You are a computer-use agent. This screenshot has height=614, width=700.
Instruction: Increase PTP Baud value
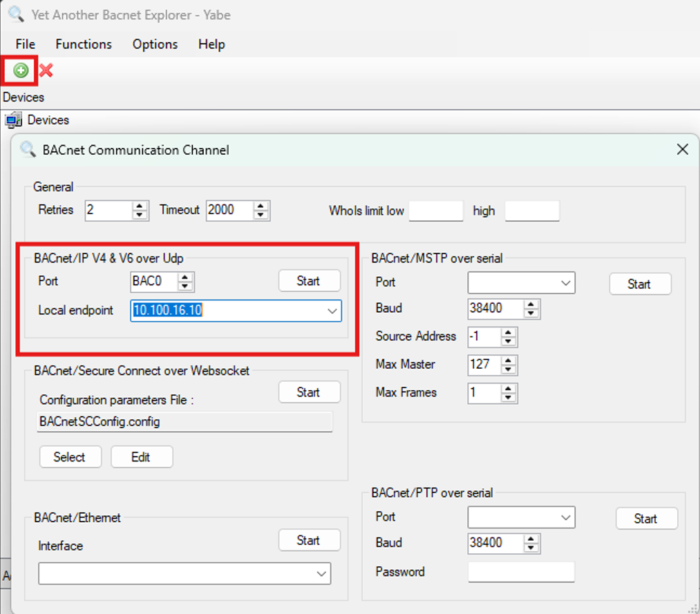click(x=531, y=539)
